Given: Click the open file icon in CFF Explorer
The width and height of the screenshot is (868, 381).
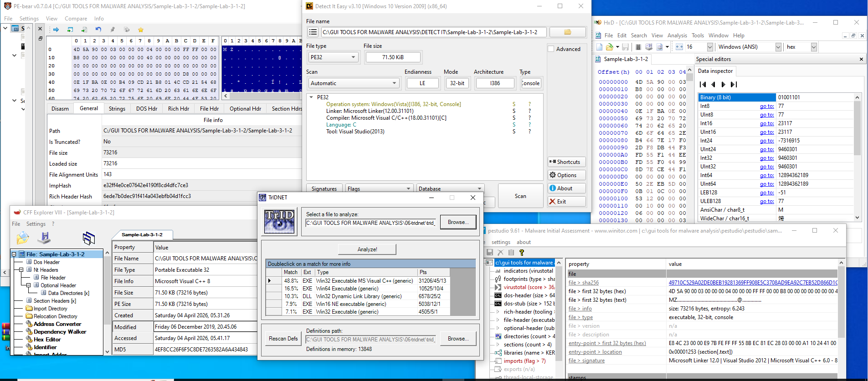Looking at the screenshot, I should (22, 238).
